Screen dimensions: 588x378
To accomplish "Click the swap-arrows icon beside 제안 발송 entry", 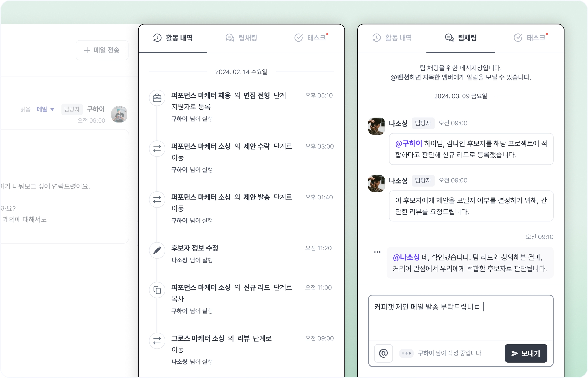I will point(157,199).
